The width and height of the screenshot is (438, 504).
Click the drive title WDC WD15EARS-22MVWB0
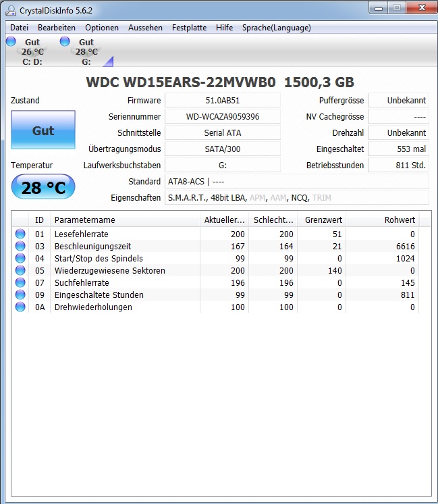(x=181, y=82)
